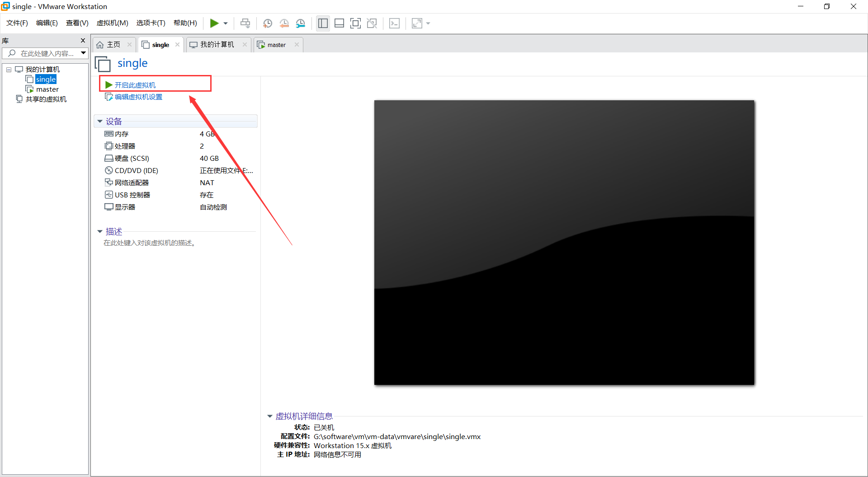The height and width of the screenshot is (477, 868).
Task: Close the master tab
Action: click(297, 44)
